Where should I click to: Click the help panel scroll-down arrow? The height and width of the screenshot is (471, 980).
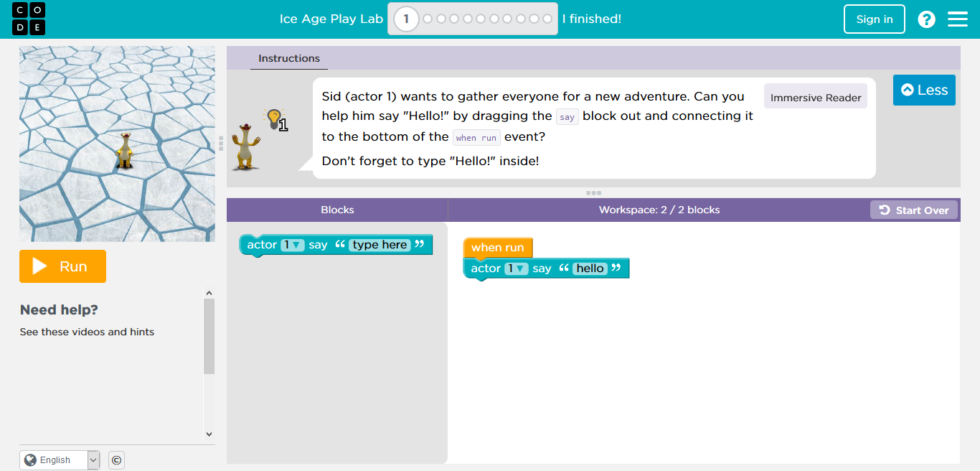coord(209,434)
